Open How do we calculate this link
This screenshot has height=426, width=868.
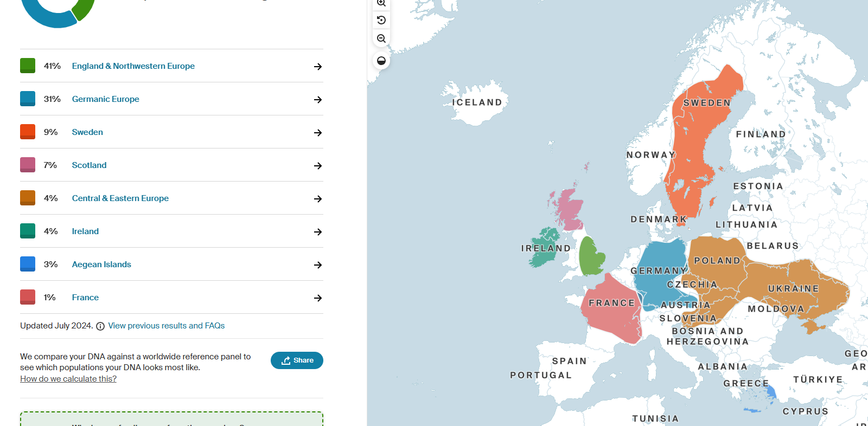tap(68, 379)
